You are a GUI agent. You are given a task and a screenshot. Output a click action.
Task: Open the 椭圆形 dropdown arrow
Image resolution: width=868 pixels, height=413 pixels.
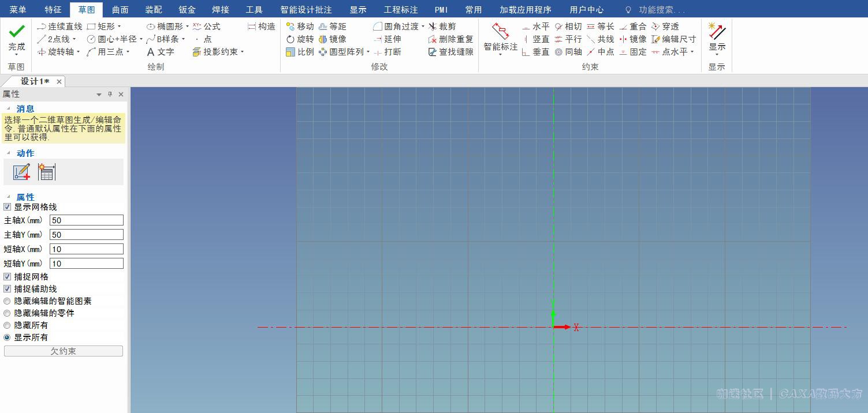[187, 27]
